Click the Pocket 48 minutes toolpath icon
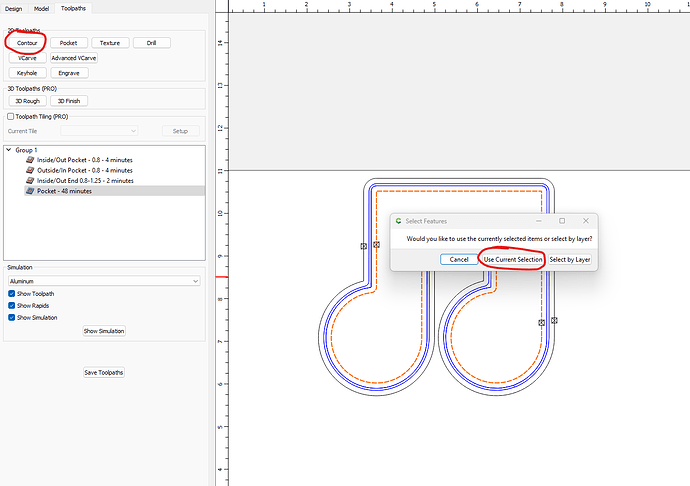The image size is (690, 486). click(x=30, y=191)
